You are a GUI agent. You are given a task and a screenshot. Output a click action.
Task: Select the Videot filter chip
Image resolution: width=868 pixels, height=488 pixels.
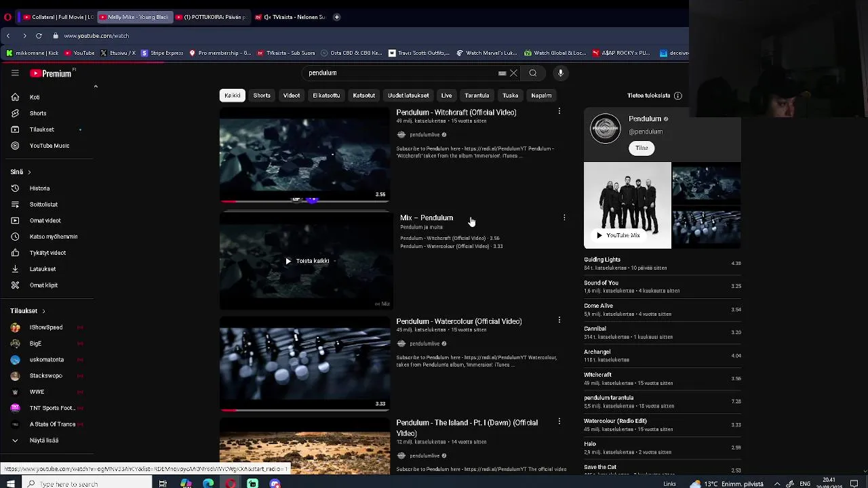pos(292,96)
